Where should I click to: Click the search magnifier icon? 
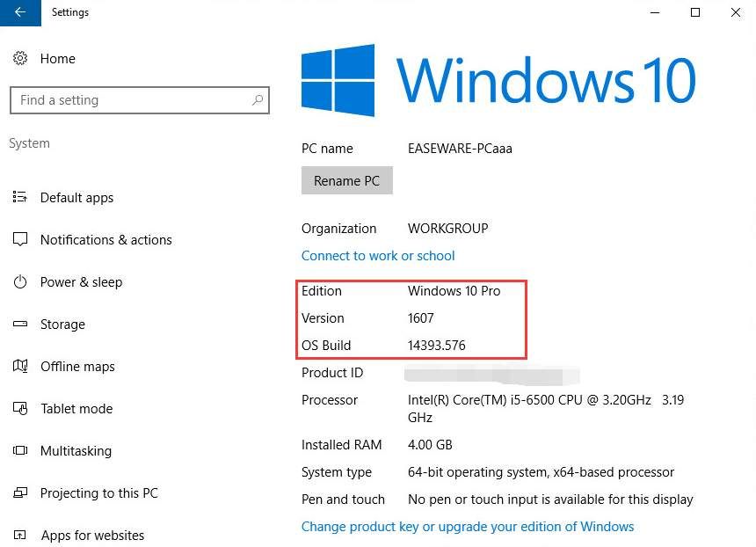tap(257, 100)
